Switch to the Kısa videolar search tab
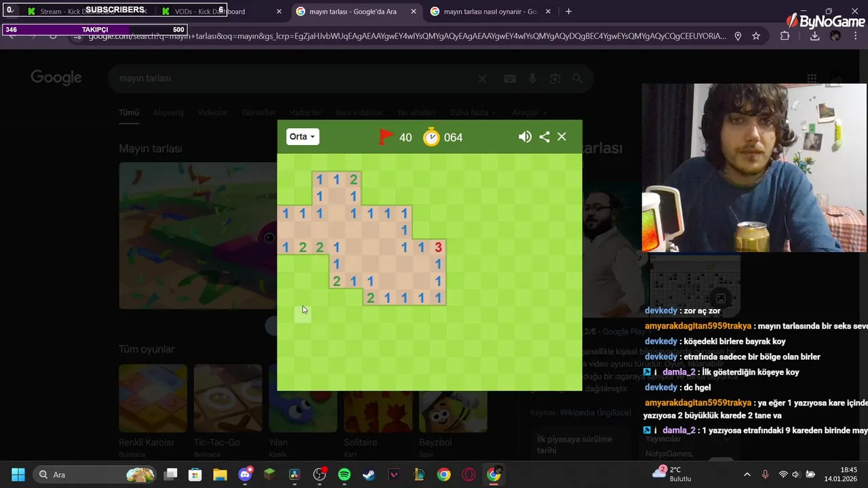Viewport: 868px width, 488px height. [359, 113]
